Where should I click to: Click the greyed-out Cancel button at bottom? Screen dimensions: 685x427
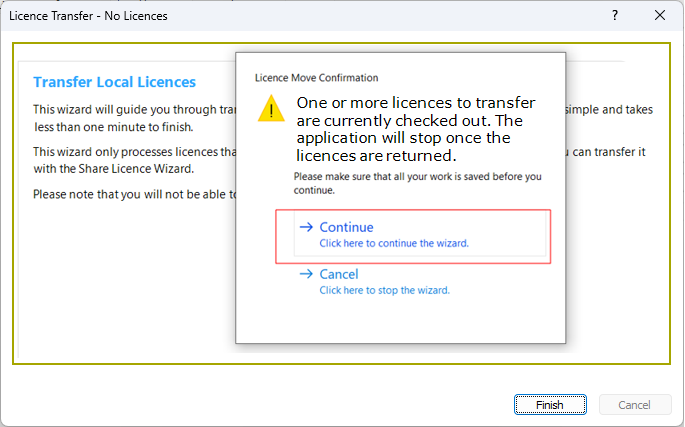coord(635,405)
